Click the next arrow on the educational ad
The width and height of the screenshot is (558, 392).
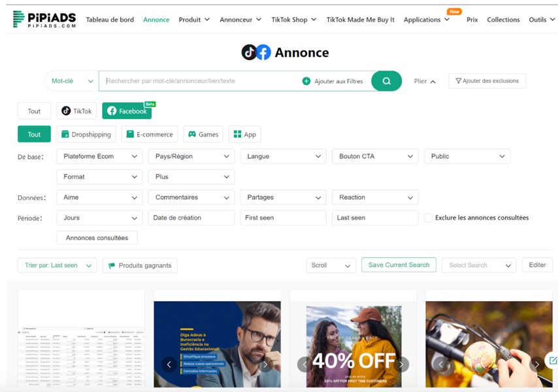pos(265,364)
